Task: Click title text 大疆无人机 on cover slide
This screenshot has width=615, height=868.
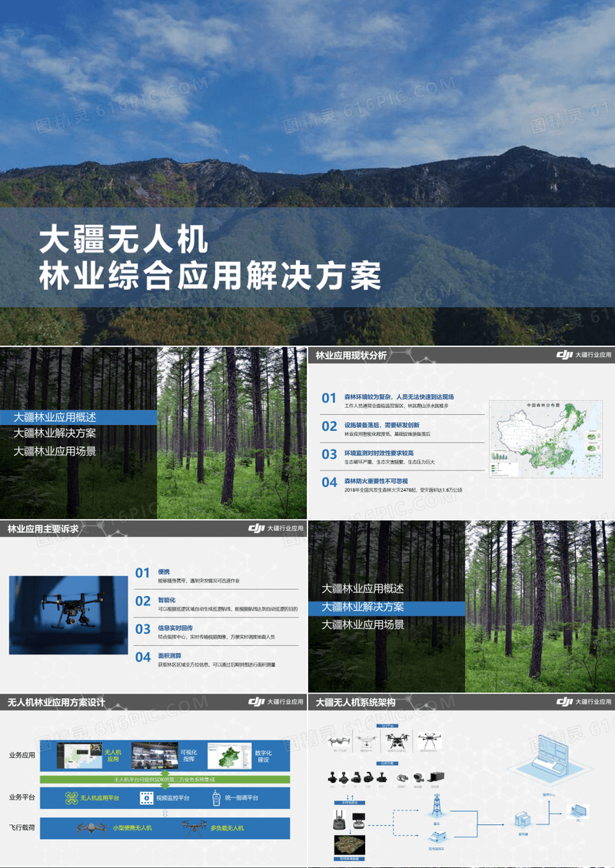Action: click(124, 240)
